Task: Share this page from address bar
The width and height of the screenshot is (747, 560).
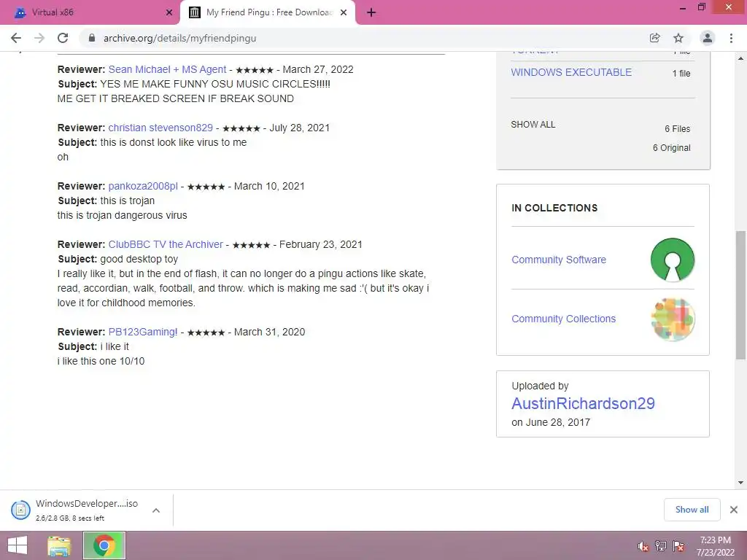Action: tap(655, 38)
